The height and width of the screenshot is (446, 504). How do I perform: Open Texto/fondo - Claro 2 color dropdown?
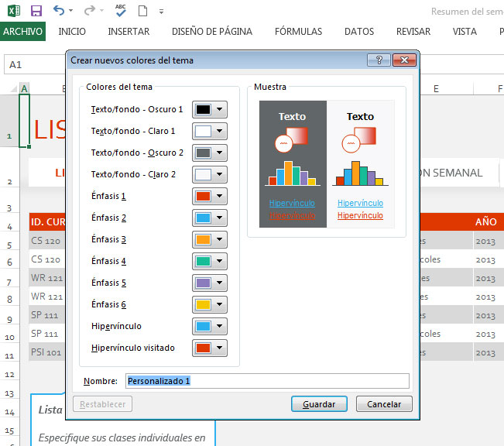coord(220,174)
